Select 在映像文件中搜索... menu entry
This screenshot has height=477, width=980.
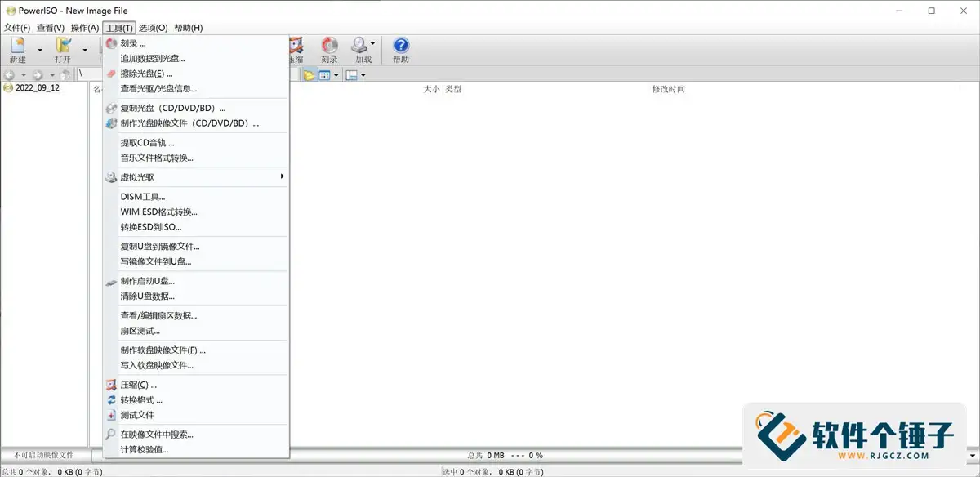pyautogui.click(x=196, y=435)
